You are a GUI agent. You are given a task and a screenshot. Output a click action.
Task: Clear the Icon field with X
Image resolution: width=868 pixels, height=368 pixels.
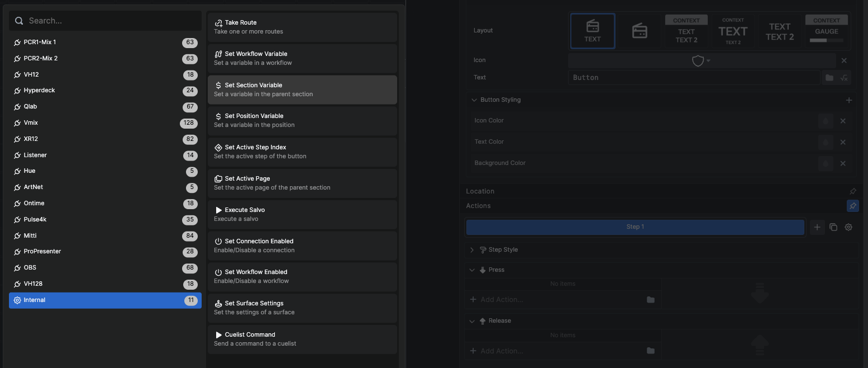(844, 60)
